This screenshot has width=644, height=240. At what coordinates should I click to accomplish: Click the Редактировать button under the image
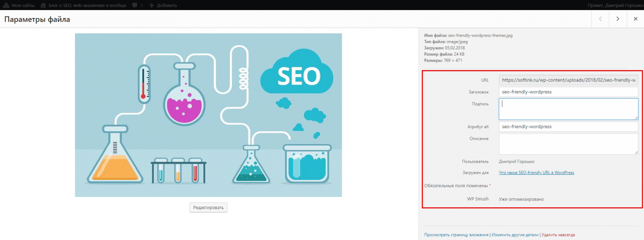coord(208,207)
